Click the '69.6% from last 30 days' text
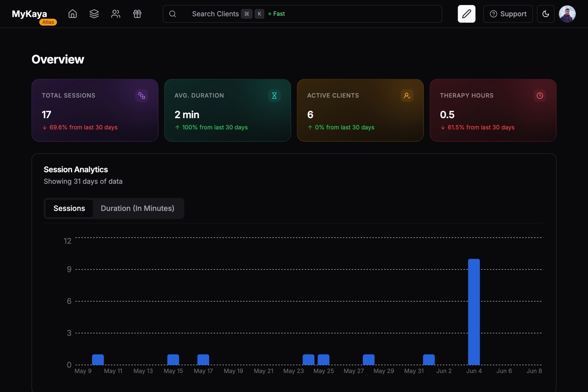Screen dimensions: 588x392 pyautogui.click(x=83, y=127)
